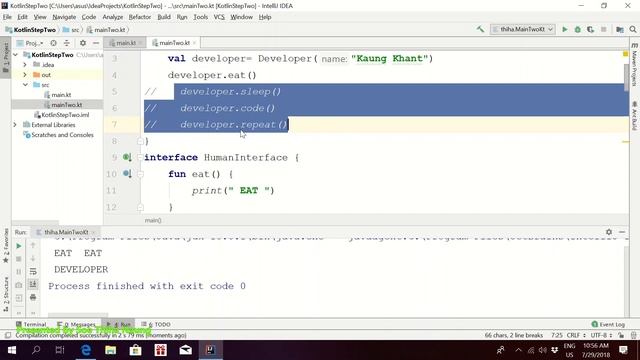Fold the main function at line 8
Image resolution: width=640 pixels, height=360 pixels.
(140, 141)
